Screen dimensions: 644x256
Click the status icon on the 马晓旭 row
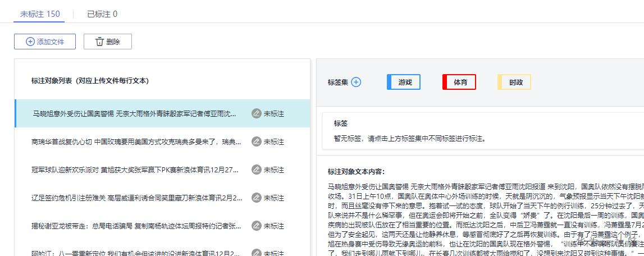(256, 114)
